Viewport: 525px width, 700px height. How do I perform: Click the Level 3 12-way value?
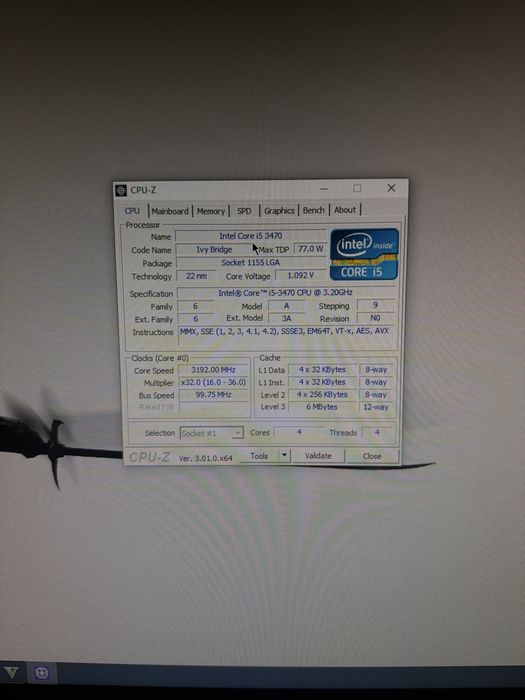tap(376, 407)
